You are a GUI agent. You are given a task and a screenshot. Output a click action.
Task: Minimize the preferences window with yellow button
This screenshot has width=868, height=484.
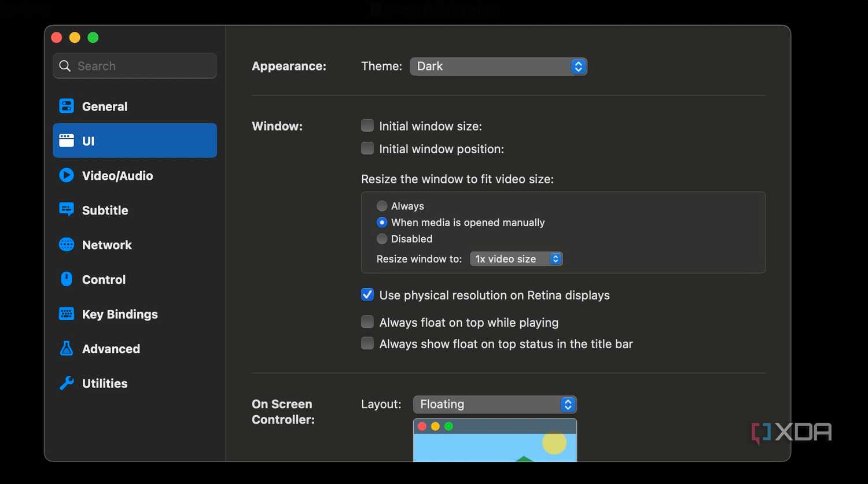point(75,38)
